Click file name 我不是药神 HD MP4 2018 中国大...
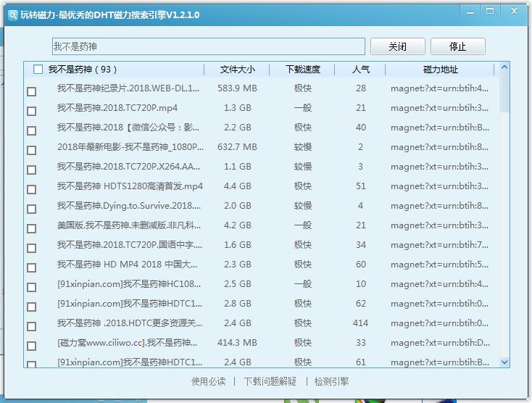 point(128,265)
